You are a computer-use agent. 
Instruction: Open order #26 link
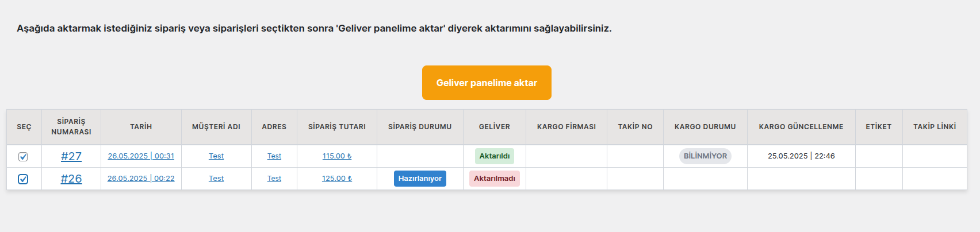71,179
